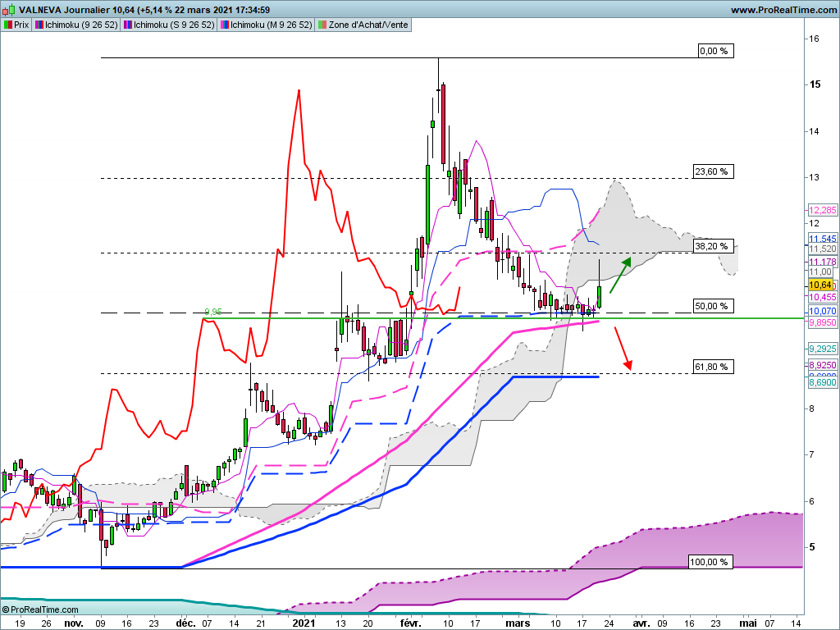Click the 12,285 price tag on the axis

[x=822, y=210]
